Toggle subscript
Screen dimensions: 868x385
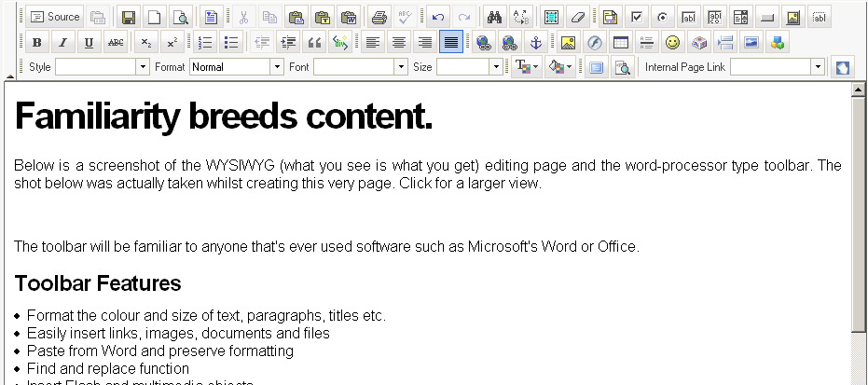(146, 42)
